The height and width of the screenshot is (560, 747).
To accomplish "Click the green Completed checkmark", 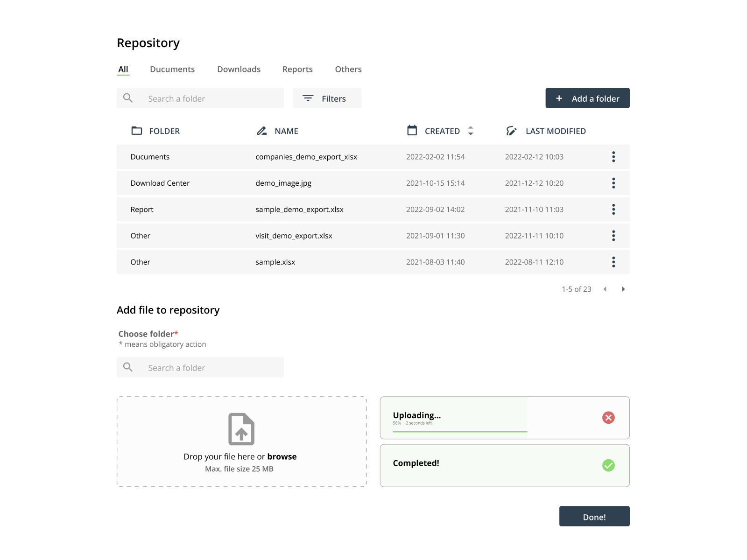I will 608,465.
